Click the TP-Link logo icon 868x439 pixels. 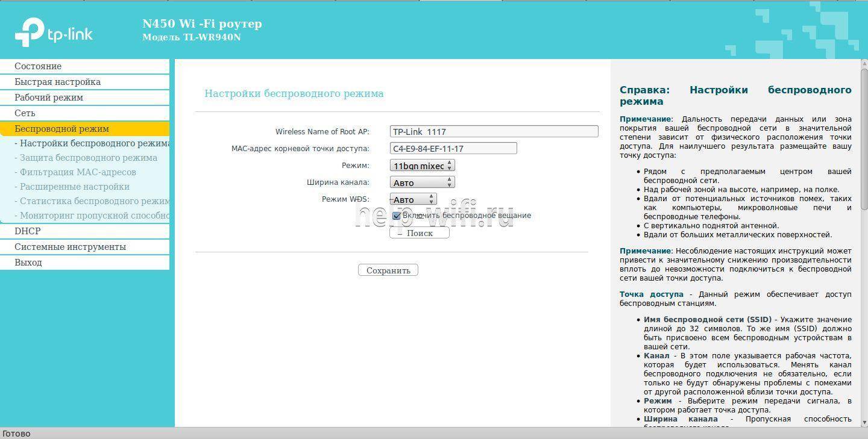(x=30, y=32)
